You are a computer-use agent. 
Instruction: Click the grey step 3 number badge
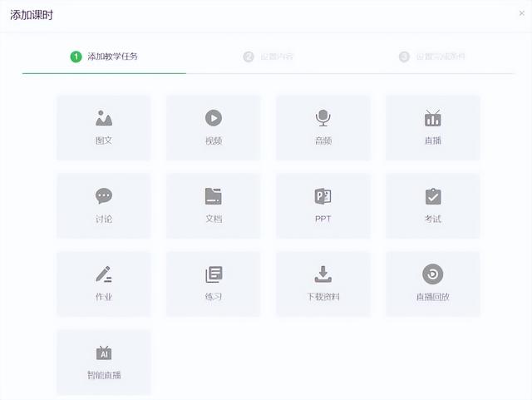point(404,57)
